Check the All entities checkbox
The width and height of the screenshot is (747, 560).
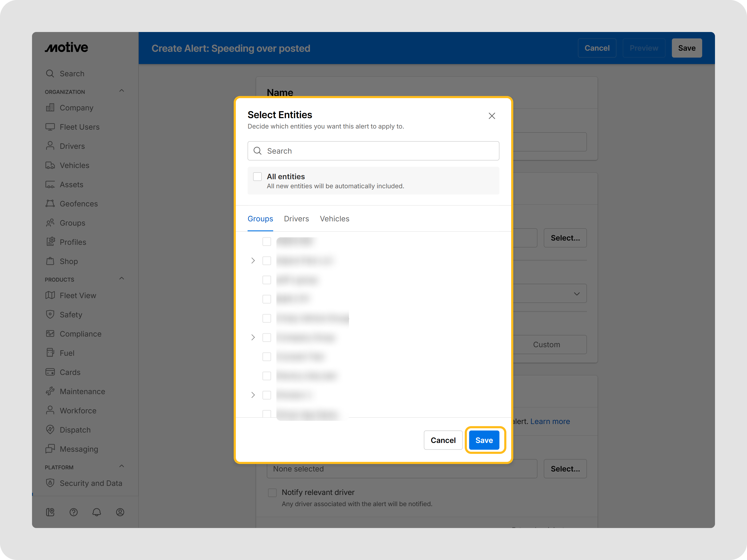coord(257,177)
